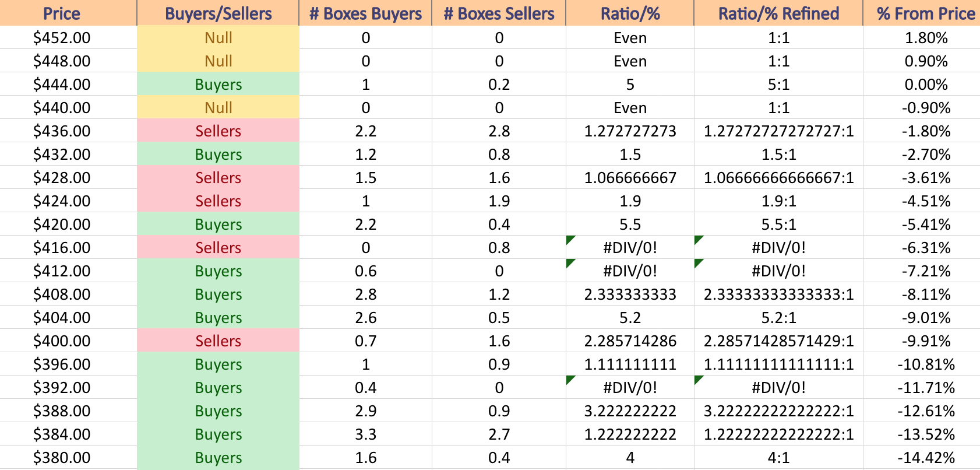Image resolution: width=980 pixels, height=470 pixels.
Task: Click the 2.9 boxes buyers cell
Action: click(365, 411)
